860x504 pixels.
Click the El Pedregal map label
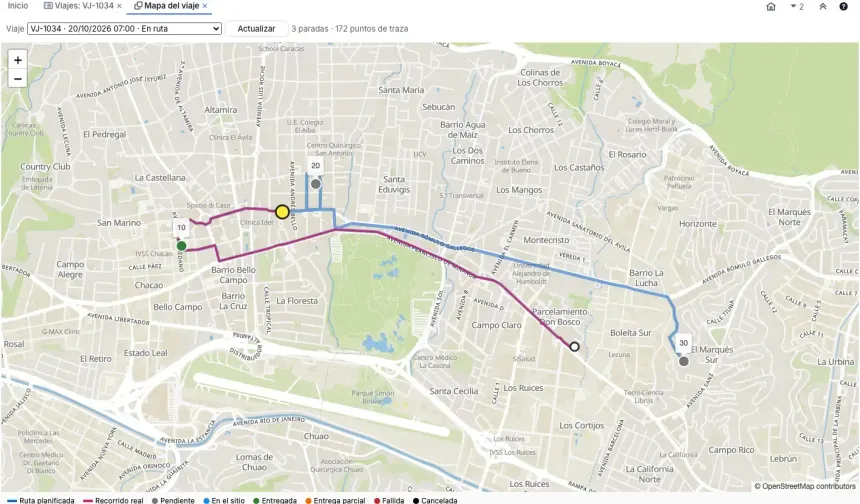pos(104,134)
